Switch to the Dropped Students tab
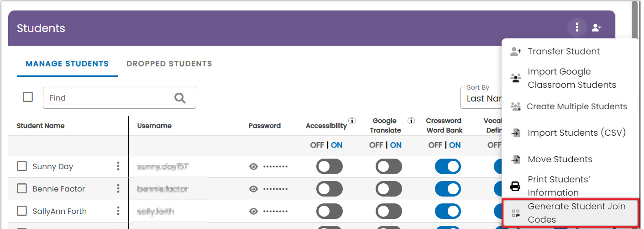This screenshot has height=229, width=644. 169,64
